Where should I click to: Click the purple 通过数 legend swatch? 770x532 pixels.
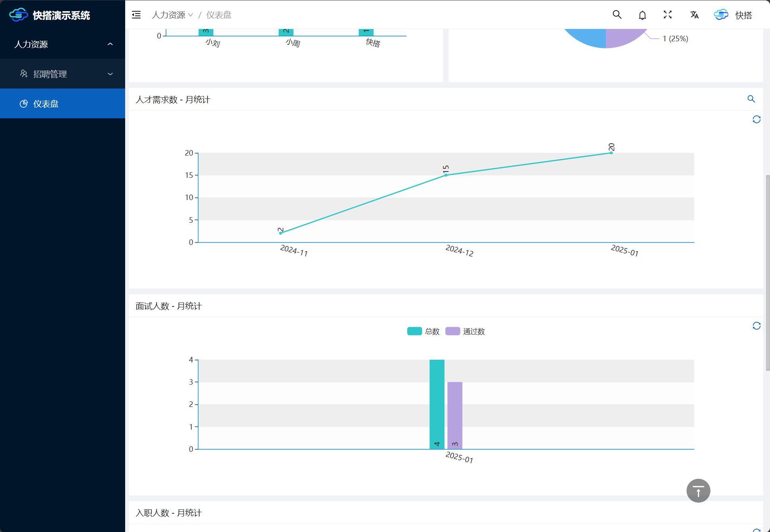click(x=453, y=331)
